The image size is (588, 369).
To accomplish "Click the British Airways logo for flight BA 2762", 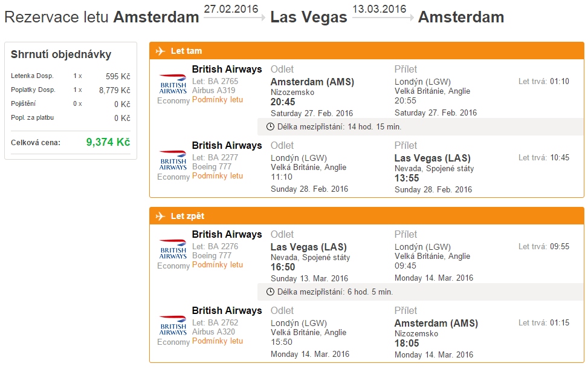I will (x=173, y=326).
